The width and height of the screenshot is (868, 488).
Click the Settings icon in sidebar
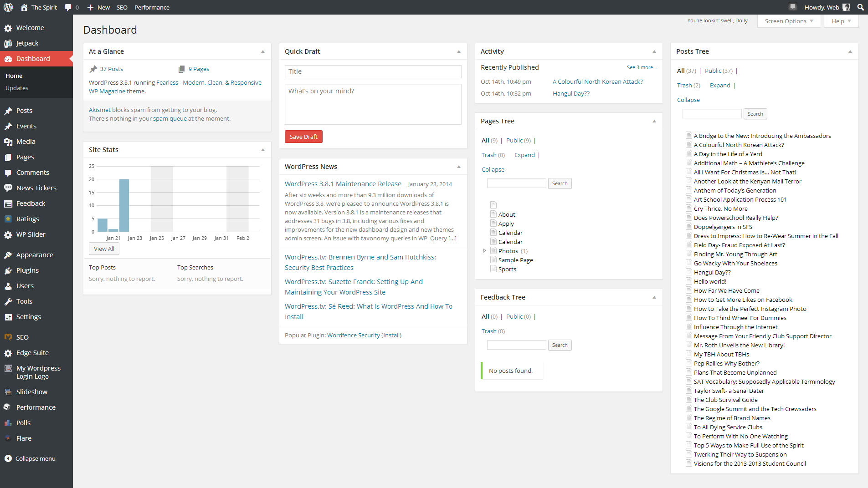[x=8, y=317]
